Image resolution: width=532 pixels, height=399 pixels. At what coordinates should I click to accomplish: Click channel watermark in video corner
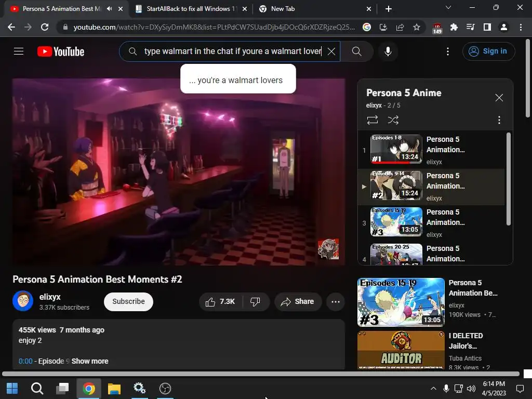pyautogui.click(x=328, y=249)
